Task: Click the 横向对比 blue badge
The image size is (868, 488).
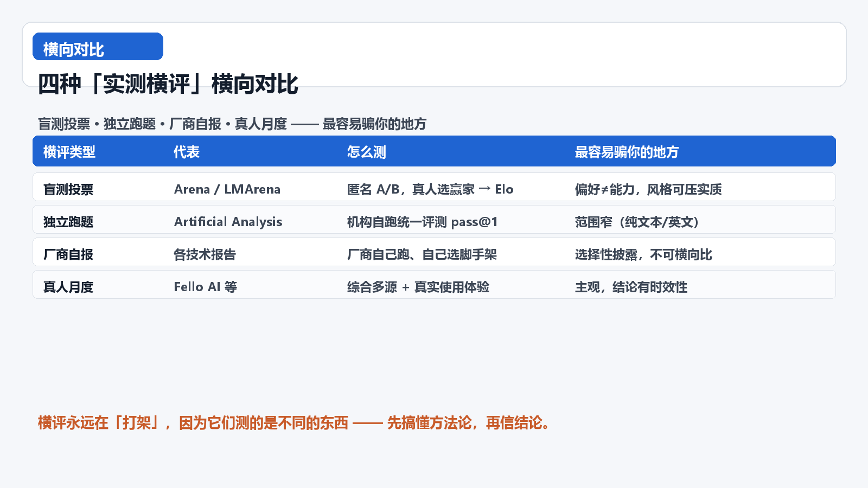Action: click(x=98, y=47)
